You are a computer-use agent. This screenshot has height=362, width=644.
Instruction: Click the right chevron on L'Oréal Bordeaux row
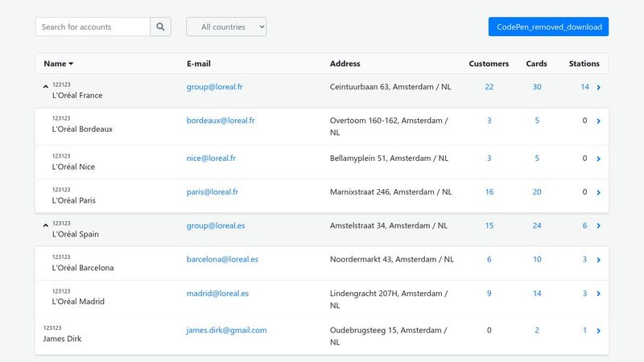[598, 121]
